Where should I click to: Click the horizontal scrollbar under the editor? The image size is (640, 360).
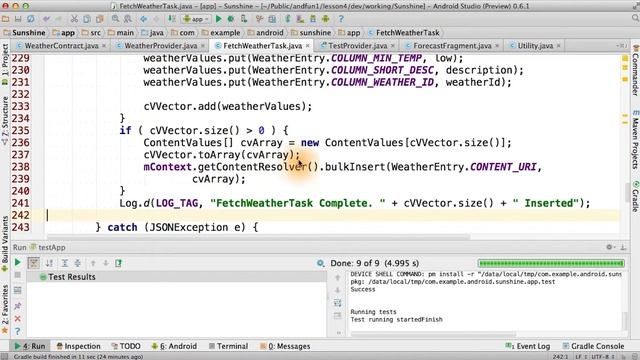coord(258,237)
